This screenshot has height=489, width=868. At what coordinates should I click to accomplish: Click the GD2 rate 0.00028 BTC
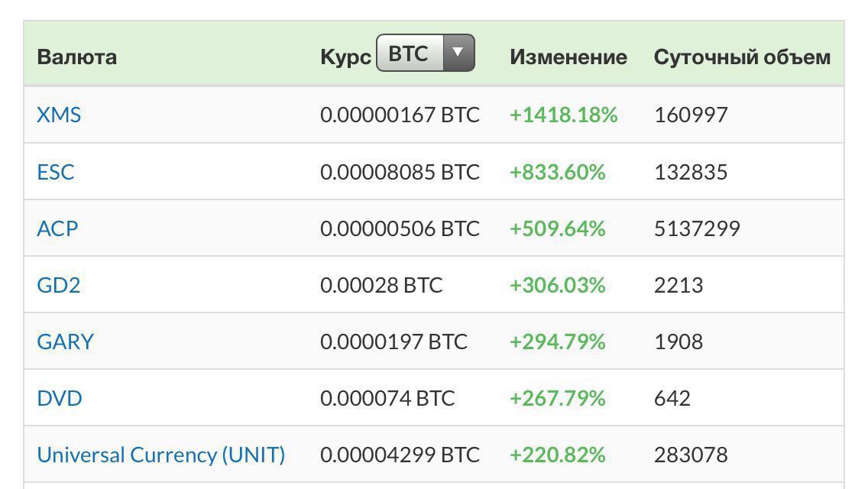tap(381, 285)
